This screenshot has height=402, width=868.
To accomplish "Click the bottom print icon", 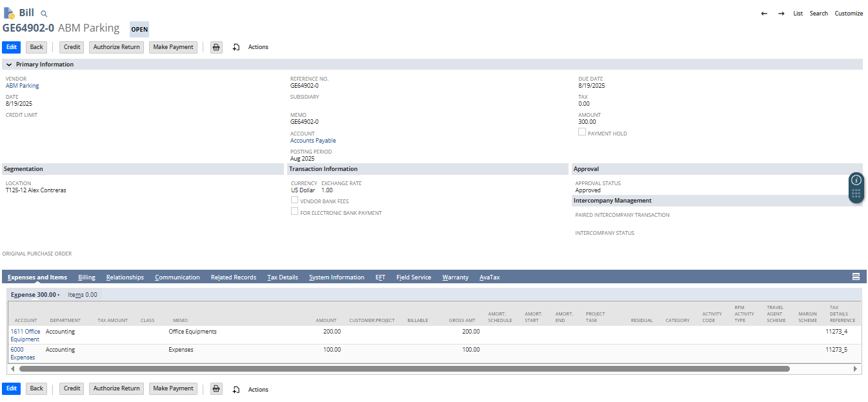I will [216, 389].
